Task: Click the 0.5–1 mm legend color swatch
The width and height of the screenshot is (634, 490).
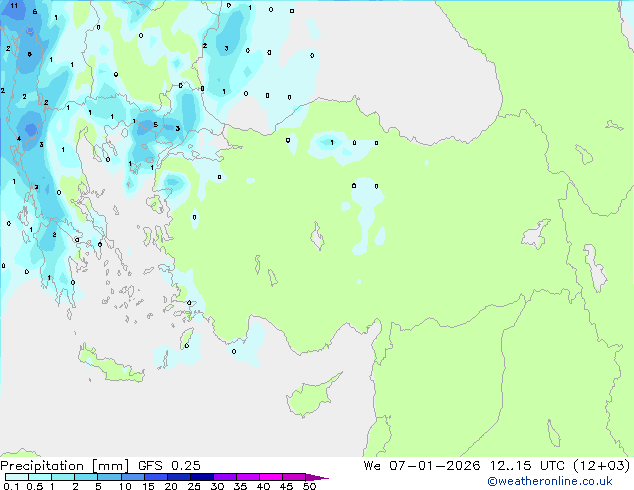Action: coord(40,477)
